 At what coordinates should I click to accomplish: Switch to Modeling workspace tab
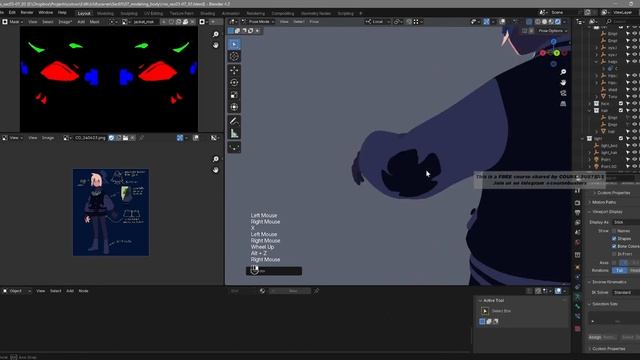(x=105, y=13)
